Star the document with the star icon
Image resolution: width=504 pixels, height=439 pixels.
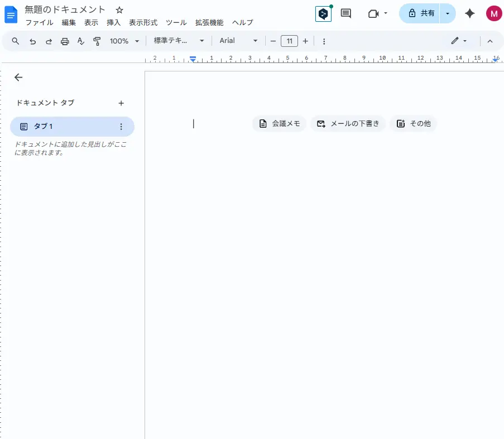[119, 11]
